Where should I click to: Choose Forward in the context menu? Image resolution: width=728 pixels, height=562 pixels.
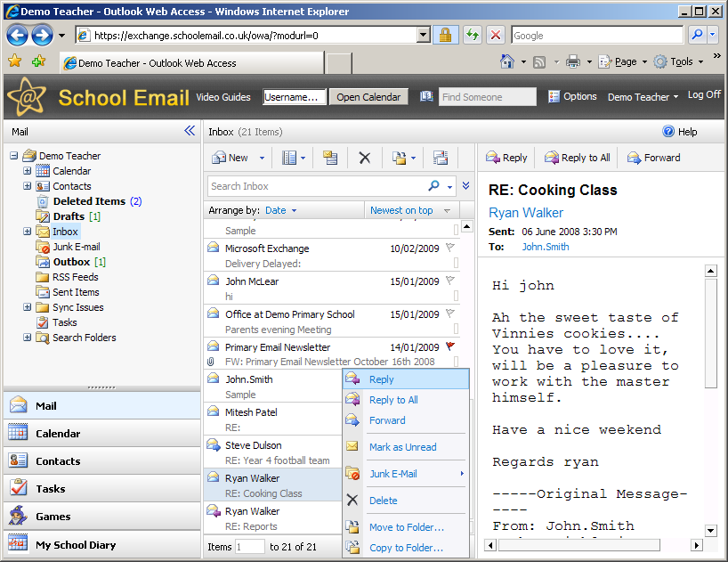(406, 419)
